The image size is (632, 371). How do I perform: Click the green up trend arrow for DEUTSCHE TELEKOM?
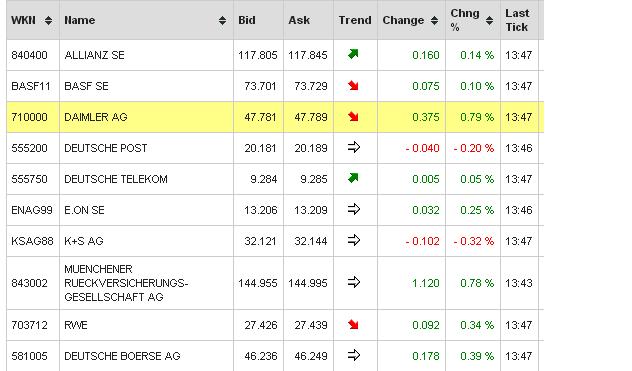[353, 178]
